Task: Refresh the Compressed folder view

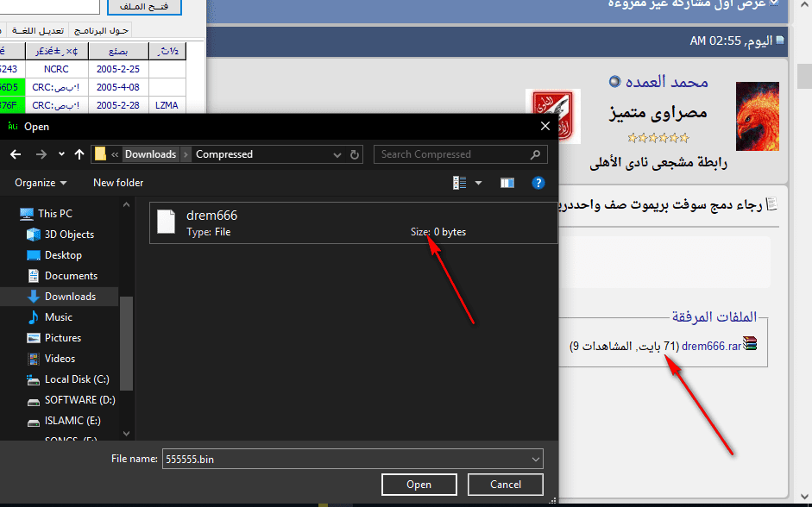Action: click(355, 154)
